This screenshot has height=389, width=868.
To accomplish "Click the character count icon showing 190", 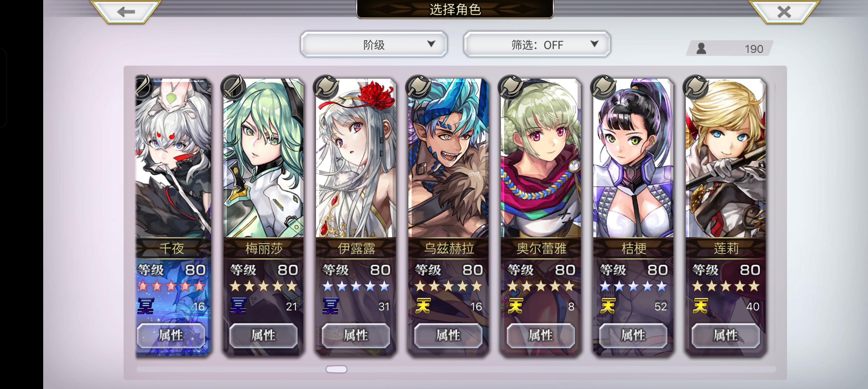I will point(701,49).
